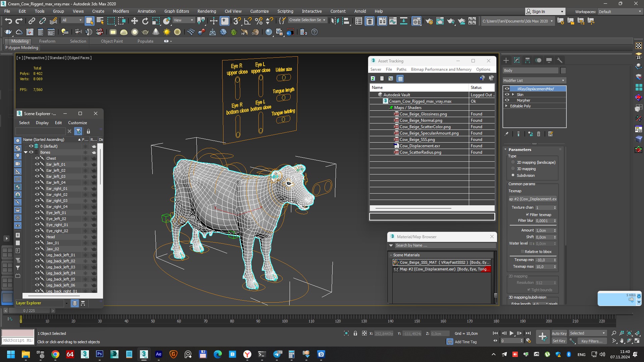Select 2D mapping (landscape) radio button
Viewport: 644px width, 362px height.
pyautogui.click(x=513, y=162)
